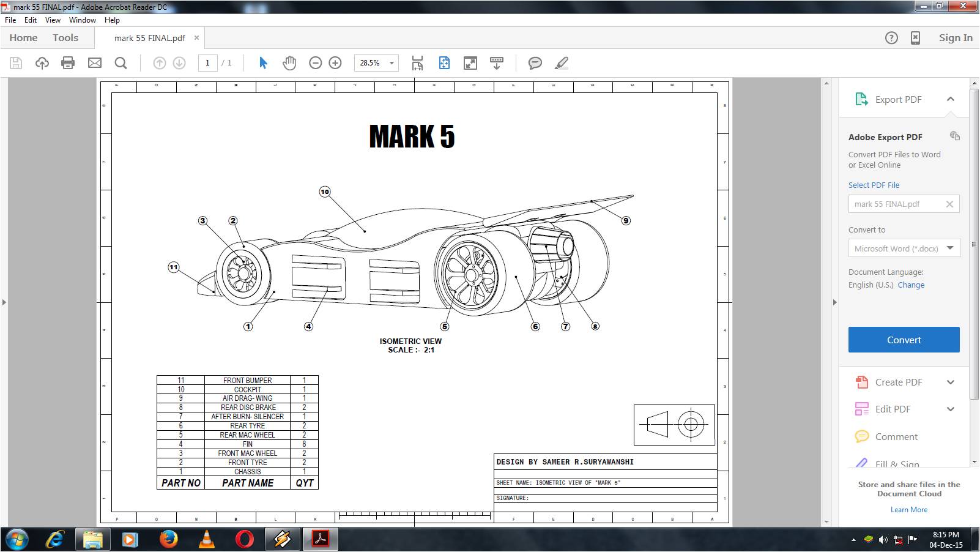Choose the Selection arrow tool
Viewport: 980px width, 552px height.
pyautogui.click(x=263, y=62)
